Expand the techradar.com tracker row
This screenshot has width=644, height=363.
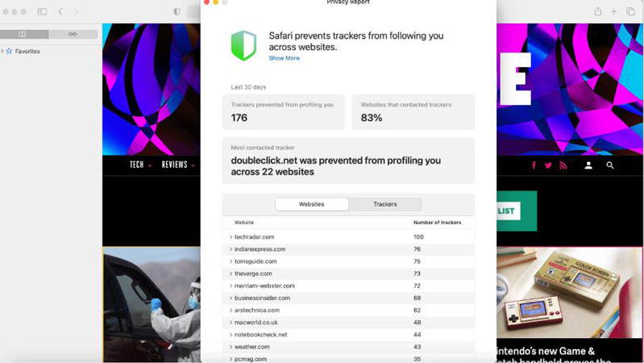(231, 237)
